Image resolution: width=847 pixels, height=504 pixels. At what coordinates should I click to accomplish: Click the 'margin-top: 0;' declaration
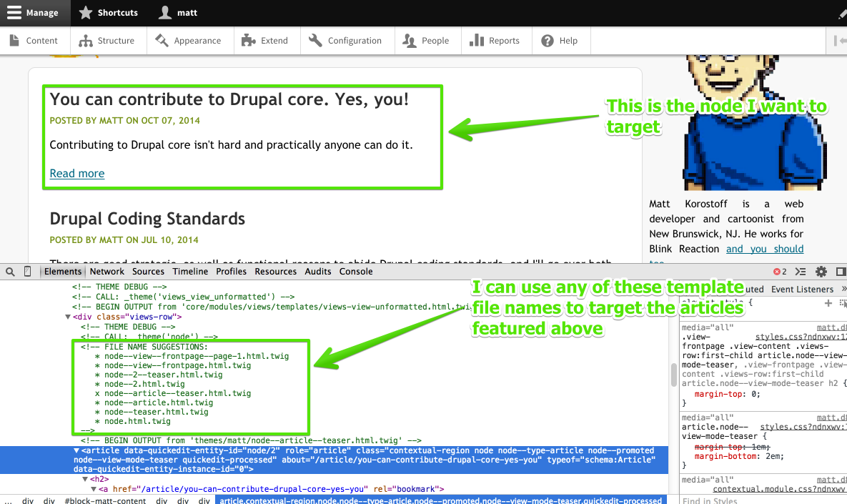pos(727,394)
